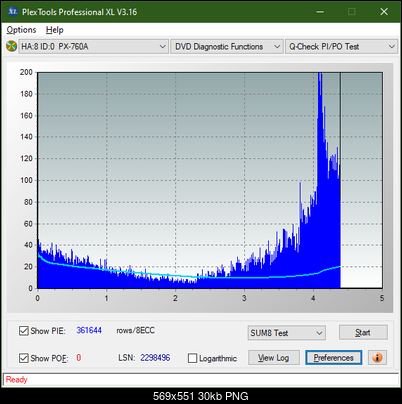Click the disc drive icon beside the drive selector

(x=11, y=46)
